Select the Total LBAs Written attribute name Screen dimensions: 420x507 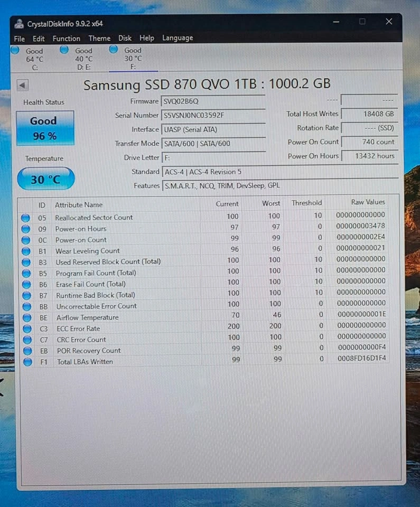[x=85, y=362]
